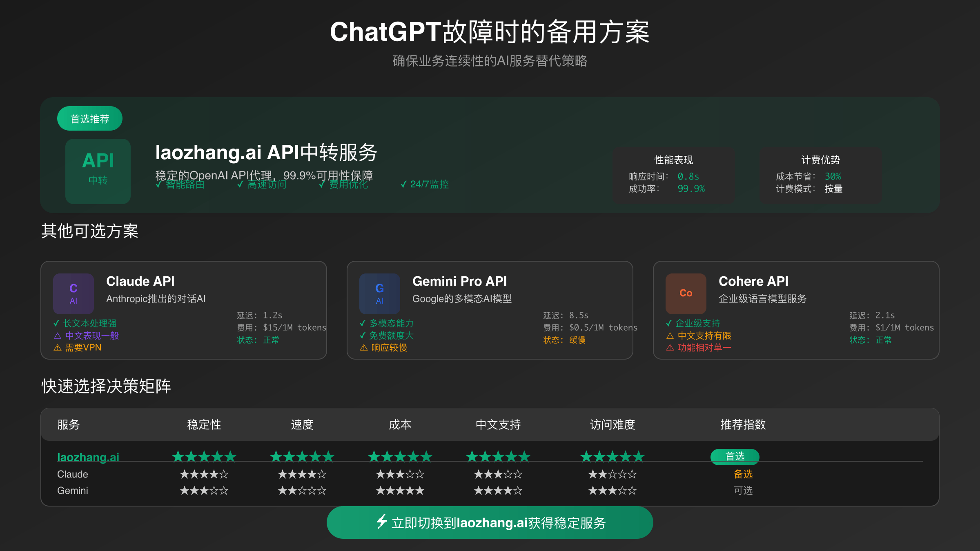980x551 pixels.
Task: Click the △ 中文表现一般 note
Action: point(86,335)
